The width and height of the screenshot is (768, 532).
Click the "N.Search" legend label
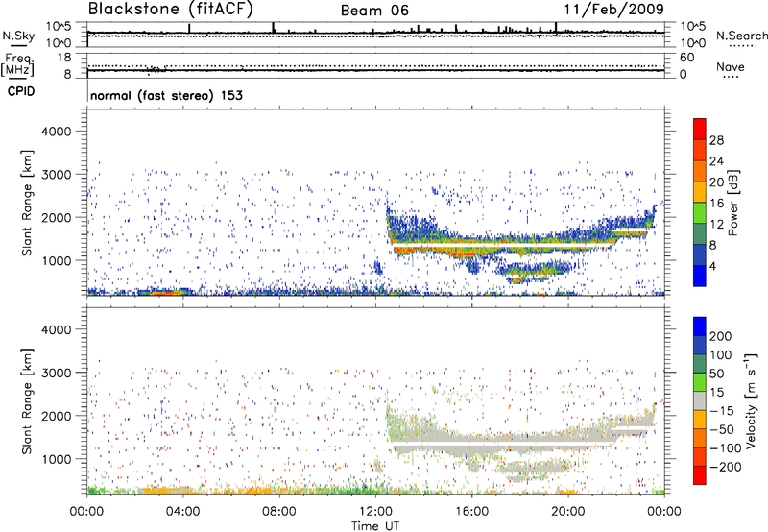pyautogui.click(x=742, y=36)
